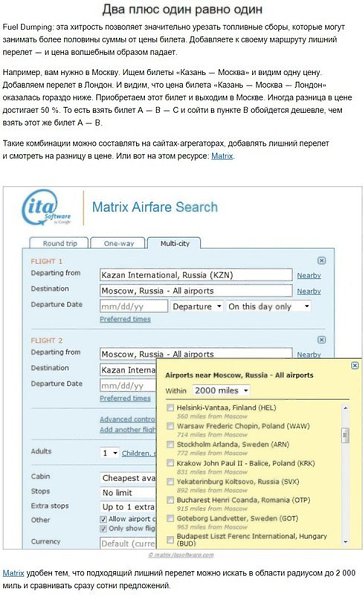Switch to the One-way tab
The image size is (364, 600).
pyautogui.click(x=118, y=243)
